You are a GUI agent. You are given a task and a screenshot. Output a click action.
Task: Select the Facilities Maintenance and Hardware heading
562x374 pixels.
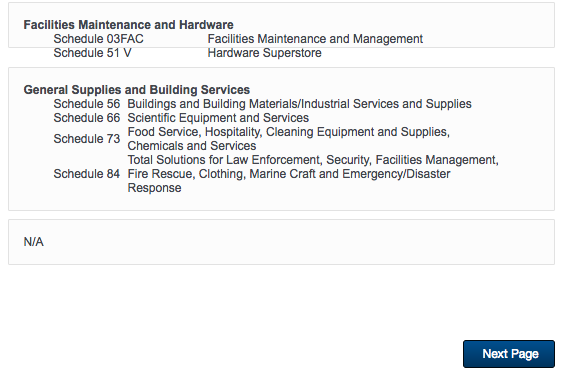[128, 25]
